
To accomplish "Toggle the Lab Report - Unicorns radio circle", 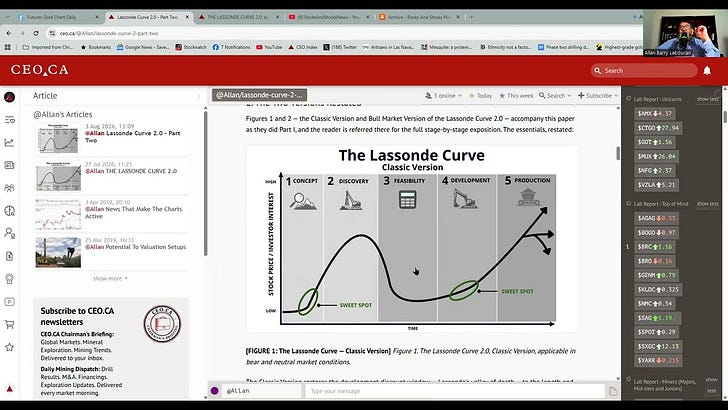I will pos(629,98).
